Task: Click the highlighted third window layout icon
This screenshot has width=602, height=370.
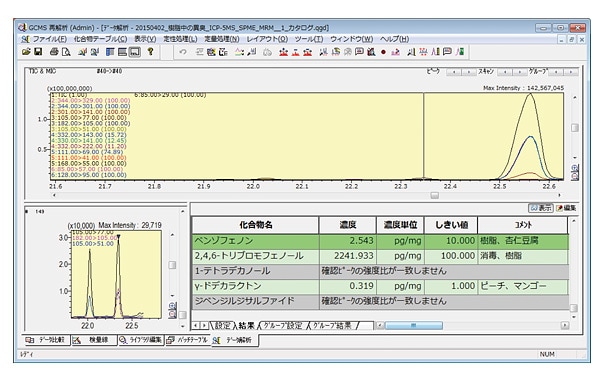Action: coord(134,52)
